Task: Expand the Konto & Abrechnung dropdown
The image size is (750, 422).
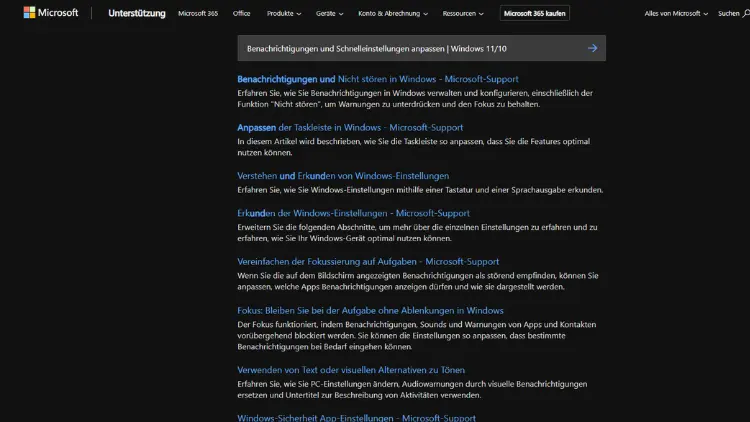Action: click(x=393, y=13)
